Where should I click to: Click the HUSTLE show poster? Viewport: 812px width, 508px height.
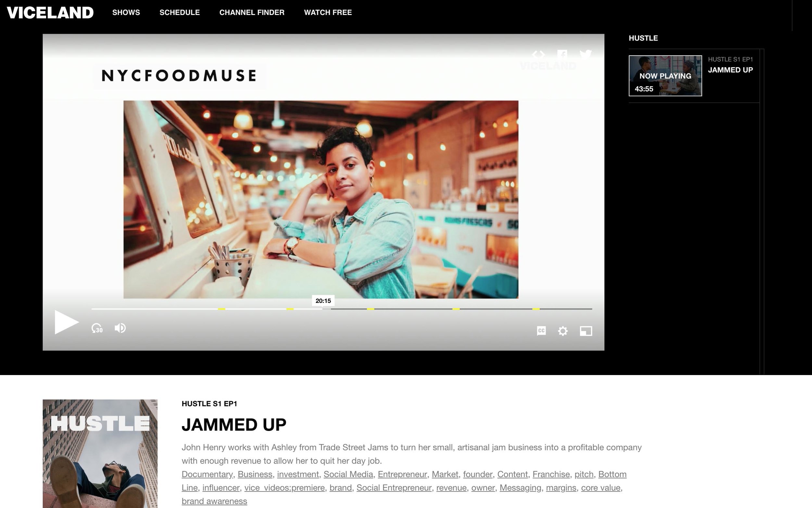click(100, 454)
